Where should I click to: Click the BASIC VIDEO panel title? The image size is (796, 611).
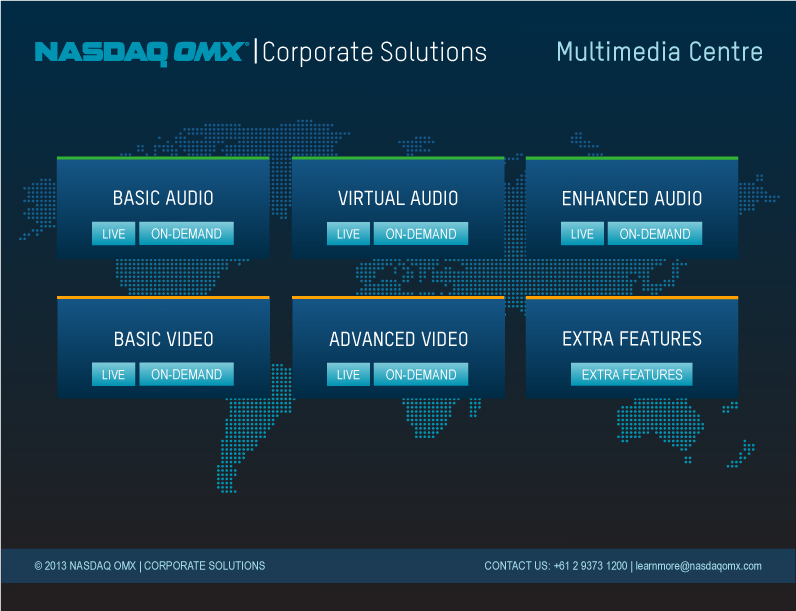(x=163, y=339)
